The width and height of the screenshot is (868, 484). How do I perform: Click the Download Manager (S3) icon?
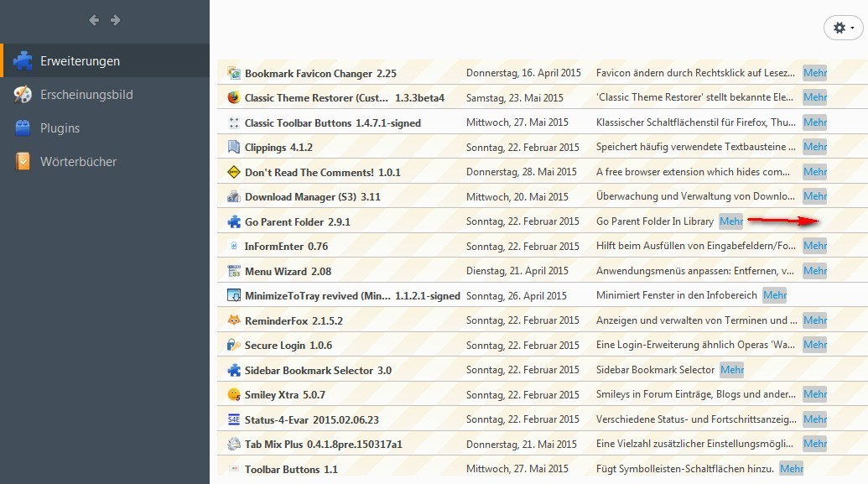point(234,197)
